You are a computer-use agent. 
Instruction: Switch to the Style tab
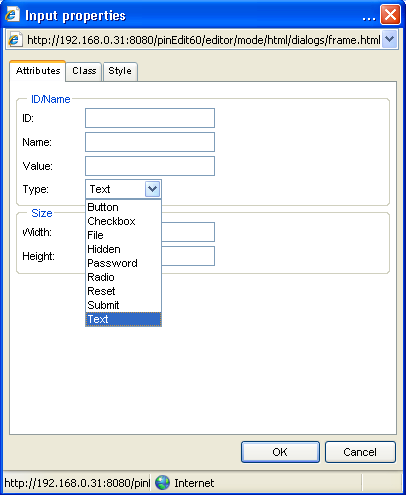coord(120,71)
